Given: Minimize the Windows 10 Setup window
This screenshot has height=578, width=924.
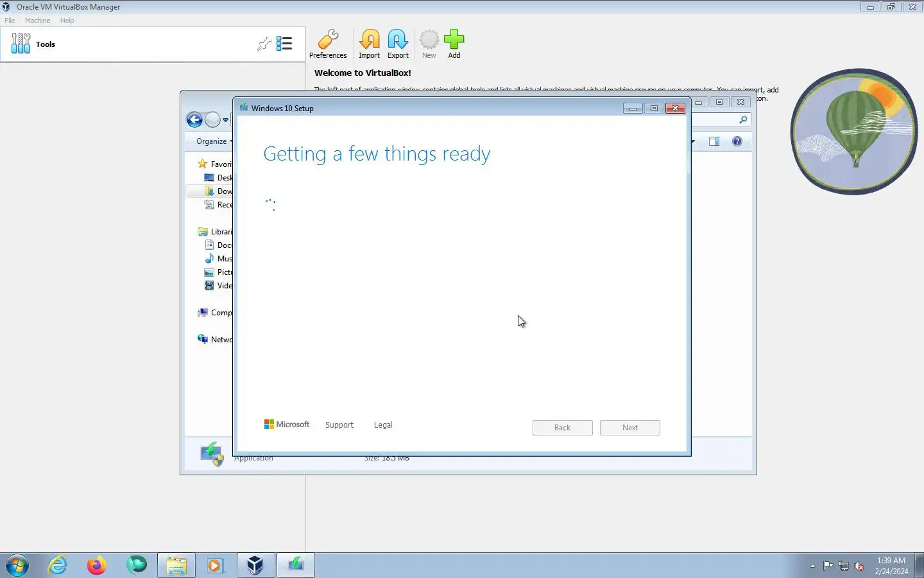Looking at the screenshot, I should [x=633, y=109].
